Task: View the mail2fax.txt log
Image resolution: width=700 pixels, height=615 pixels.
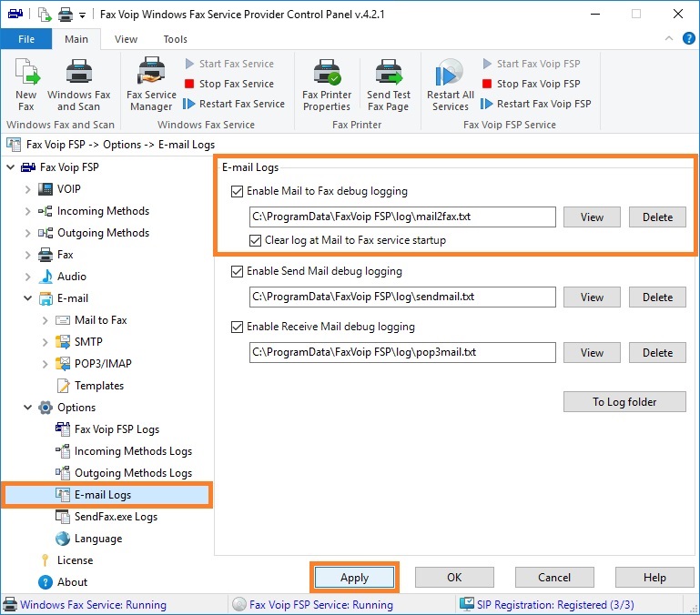Action: click(x=592, y=217)
